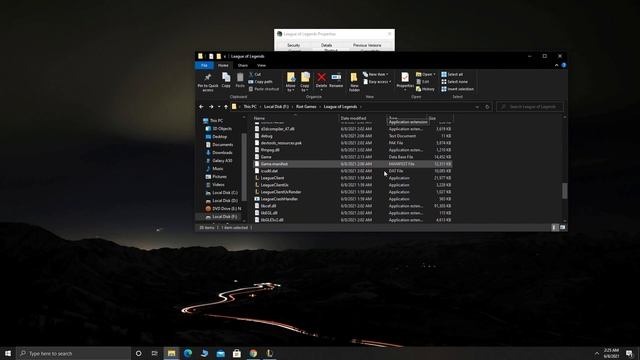This screenshot has width=640, height=360.
Task: Click Select none in the ribbon
Action: 454,82
